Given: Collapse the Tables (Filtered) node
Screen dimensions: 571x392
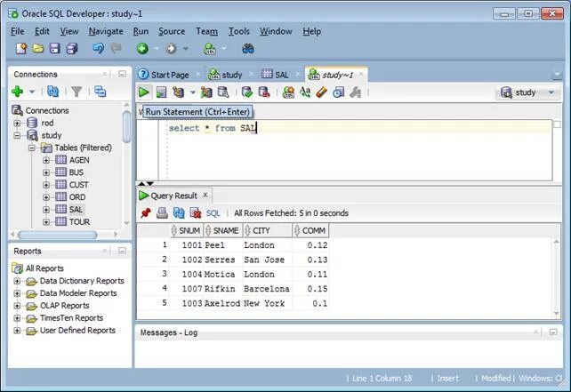Looking at the screenshot, I should [32, 148].
